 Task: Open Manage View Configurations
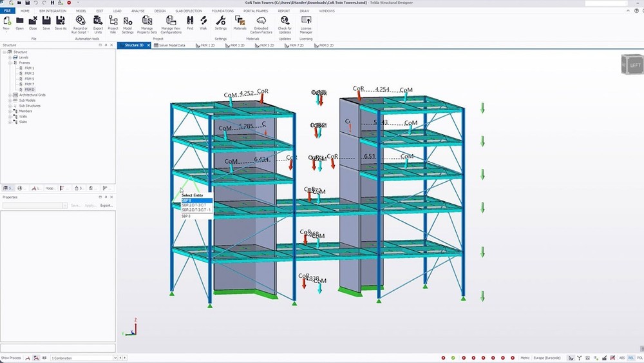click(x=171, y=25)
